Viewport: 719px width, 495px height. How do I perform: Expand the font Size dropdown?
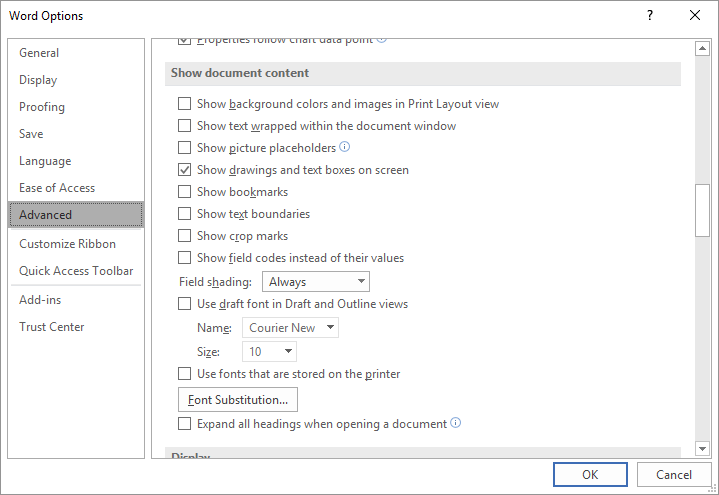(x=270, y=352)
